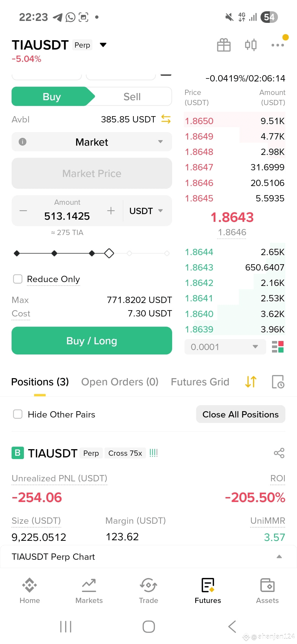Tap the Close All Positions button

pyautogui.click(x=241, y=414)
